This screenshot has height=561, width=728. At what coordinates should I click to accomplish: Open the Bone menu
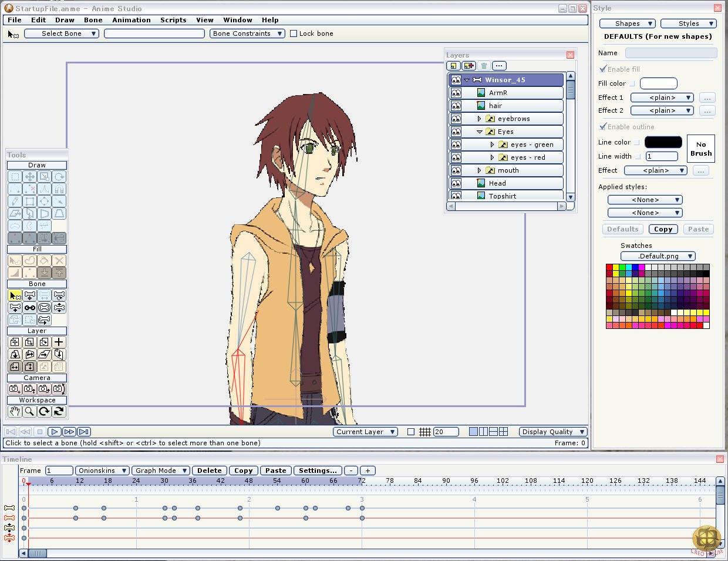(x=93, y=20)
